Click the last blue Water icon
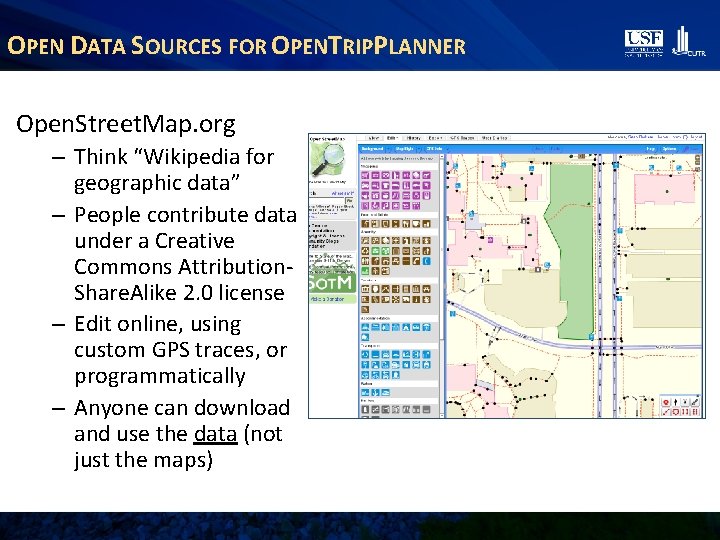This screenshot has width=720, height=540. click(x=386, y=393)
